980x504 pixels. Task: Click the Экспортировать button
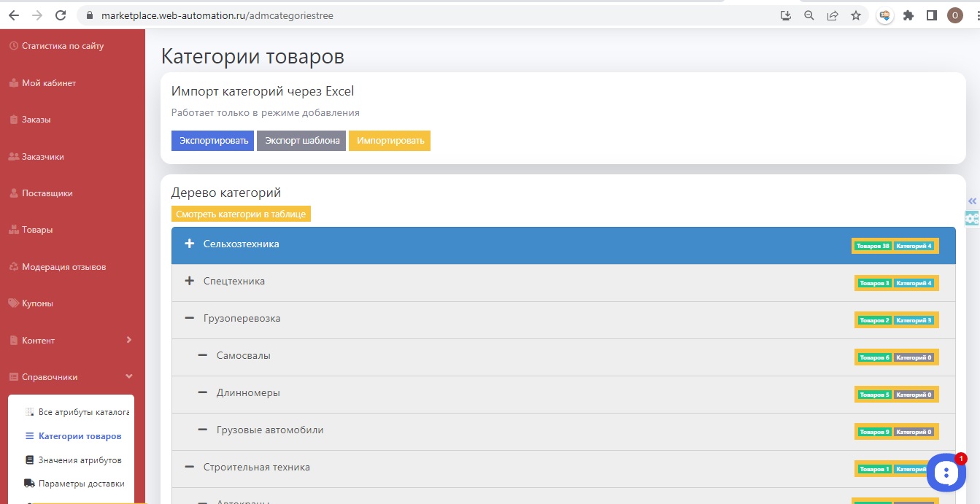click(x=212, y=141)
